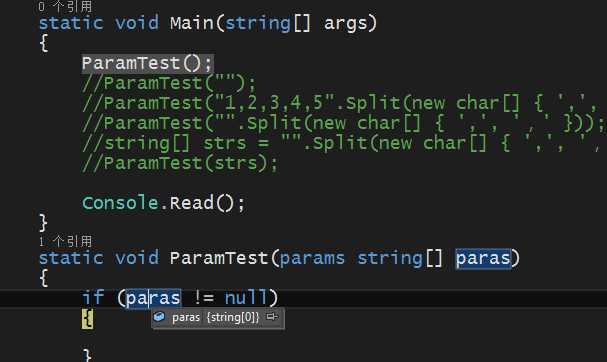Click the Main method name in signature
607x362 pixels.
coord(192,23)
